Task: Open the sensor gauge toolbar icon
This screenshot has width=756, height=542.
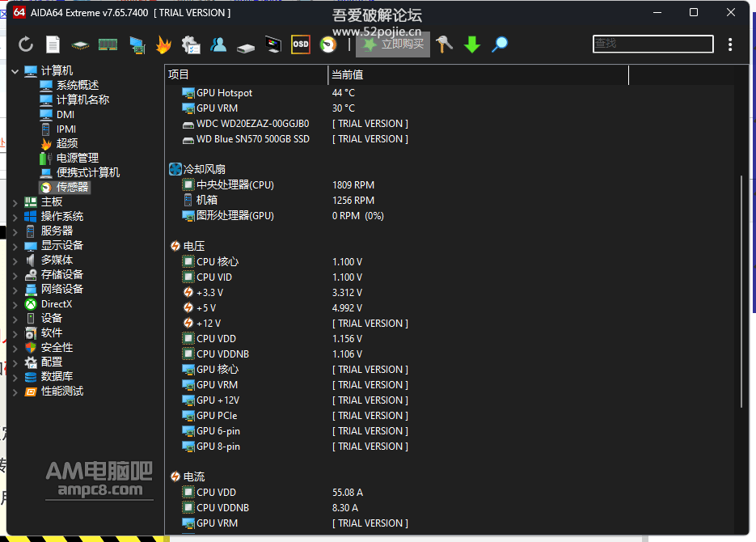Action: click(x=328, y=44)
